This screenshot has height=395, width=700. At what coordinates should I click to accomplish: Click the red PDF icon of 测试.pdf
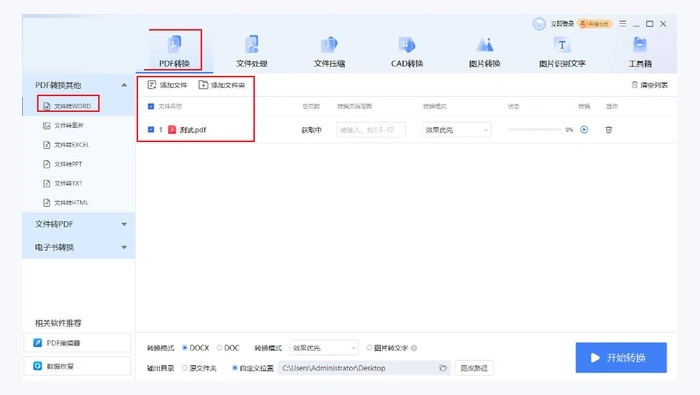[x=172, y=129]
